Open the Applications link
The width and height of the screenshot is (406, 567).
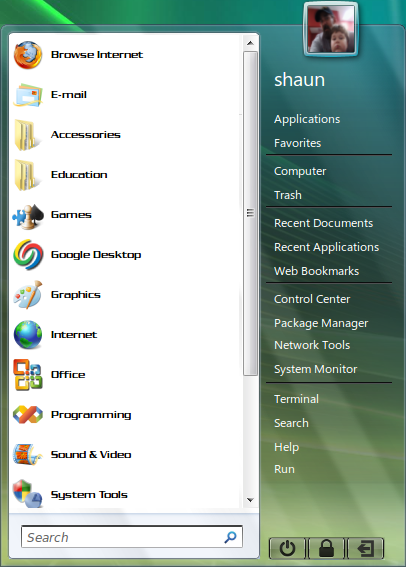point(307,119)
